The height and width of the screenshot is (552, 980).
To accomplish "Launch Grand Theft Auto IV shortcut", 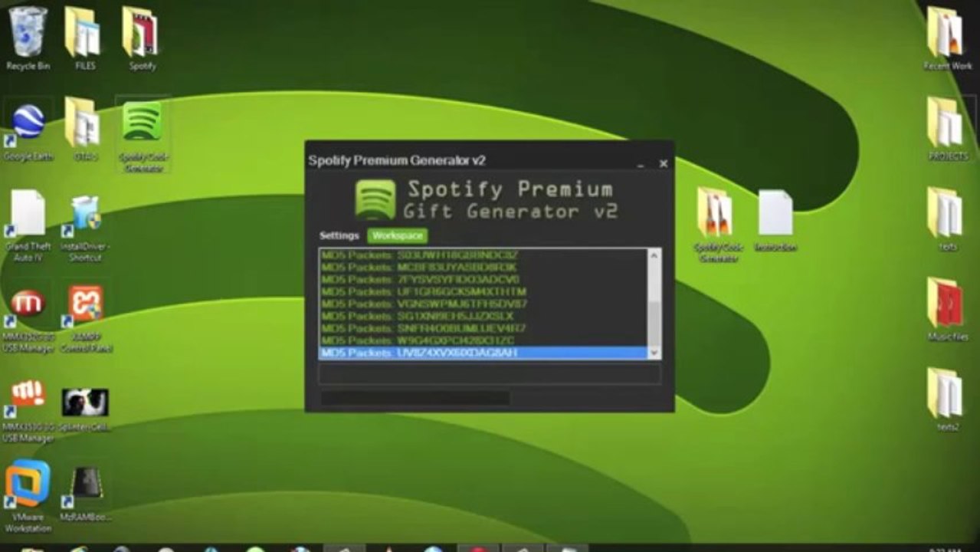I will pyautogui.click(x=28, y=226).
